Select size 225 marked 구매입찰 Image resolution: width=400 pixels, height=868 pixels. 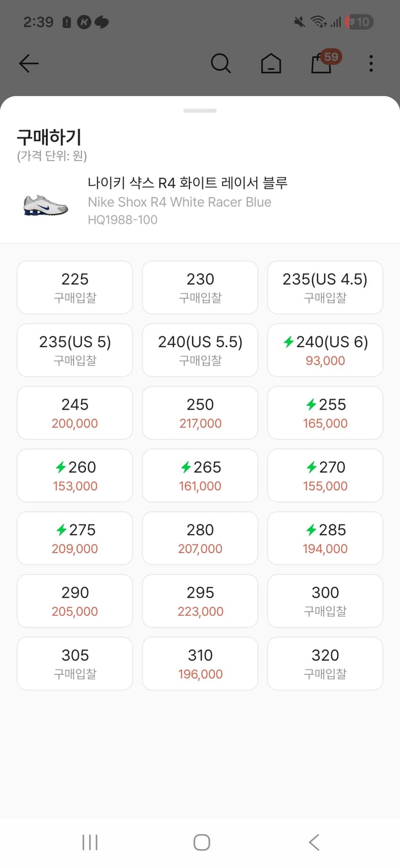pos(75,287)
